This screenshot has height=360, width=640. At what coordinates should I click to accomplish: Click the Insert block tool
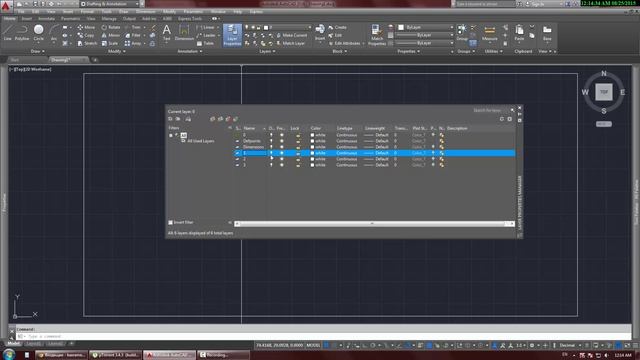coord(320,33)
